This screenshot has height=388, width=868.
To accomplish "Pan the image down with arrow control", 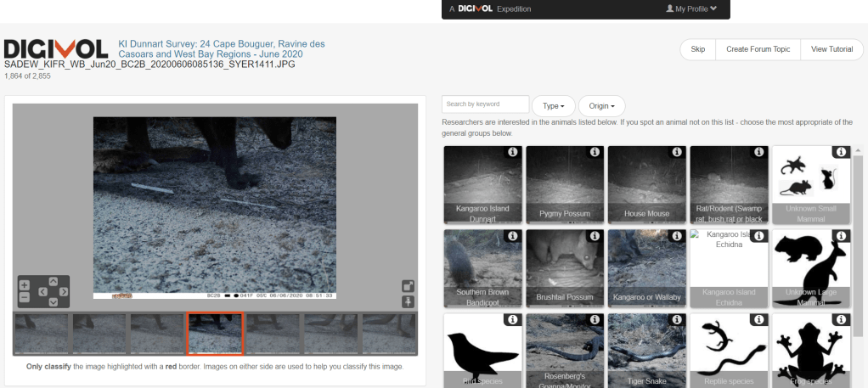I will click(53, 302).
